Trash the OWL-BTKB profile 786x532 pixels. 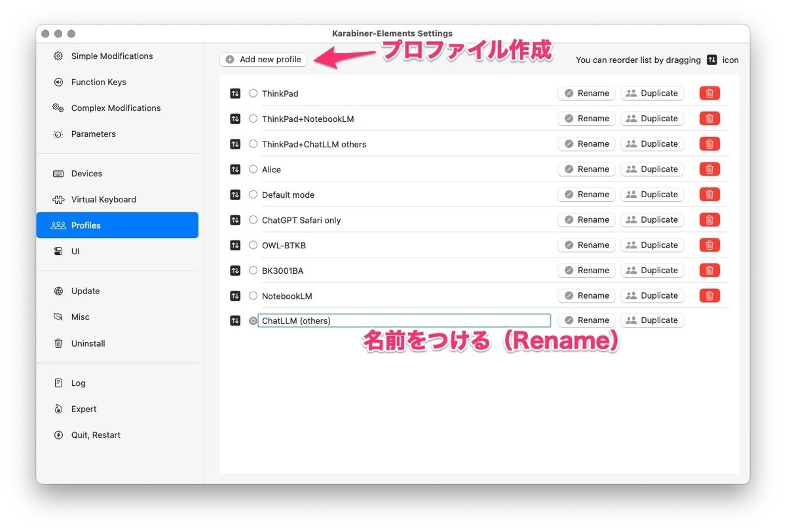point(709,245)
